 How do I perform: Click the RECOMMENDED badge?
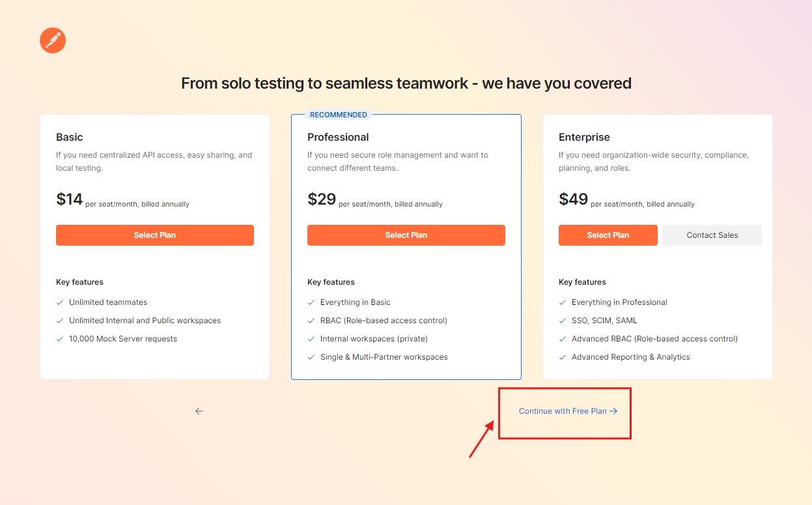(x=339, y=115)
